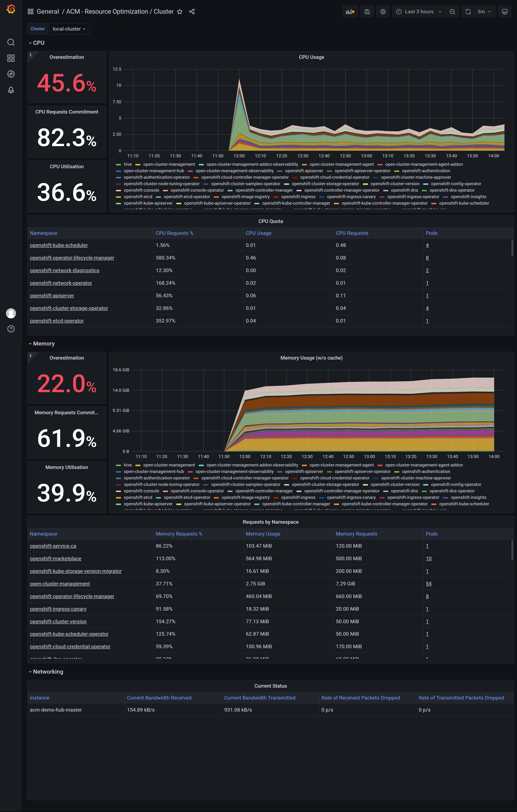This screenshot has width=517, height=812.
Task: Open the Last 3 hours time picker
Action: point(419,12)
